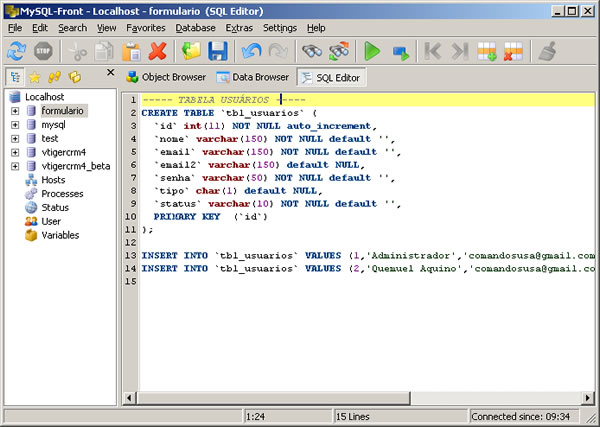Expand the formulario database node
600x427 pixels.
15,111
